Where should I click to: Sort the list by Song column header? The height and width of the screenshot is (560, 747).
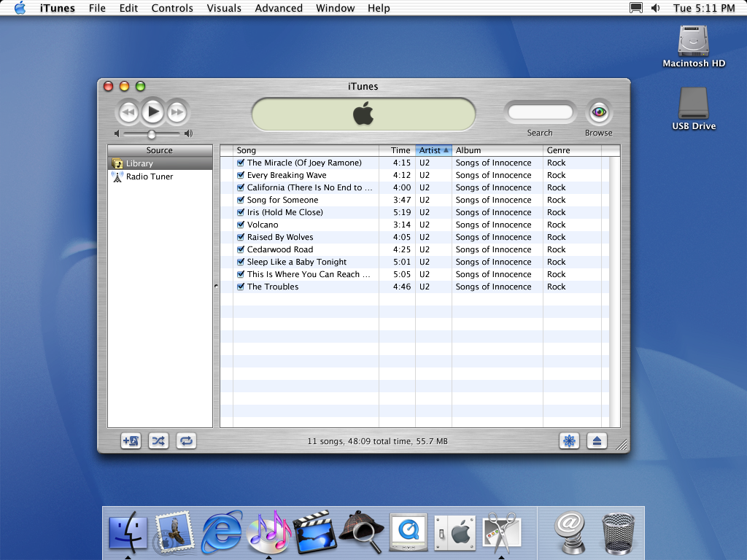click(x=306, y=150)
